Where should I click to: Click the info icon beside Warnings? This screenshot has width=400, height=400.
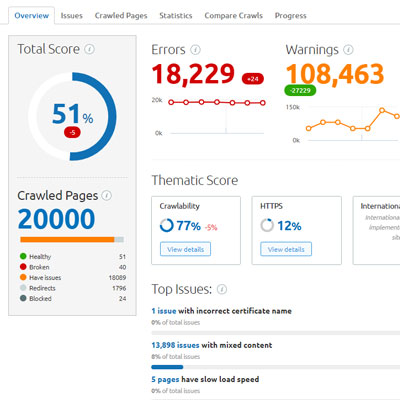click(348, 50)
